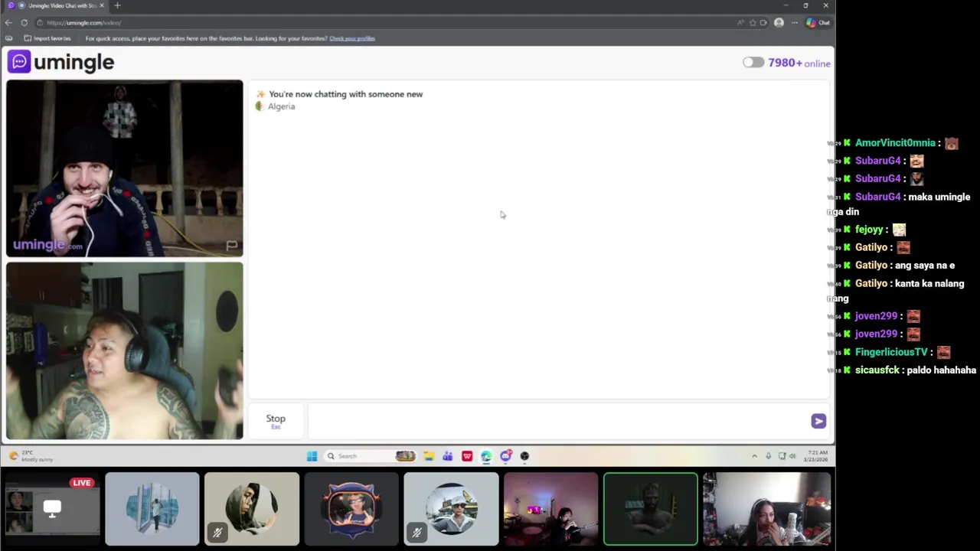
Task: Click the flag report icon on stranger's video
Action: click(x=231, y=245)
